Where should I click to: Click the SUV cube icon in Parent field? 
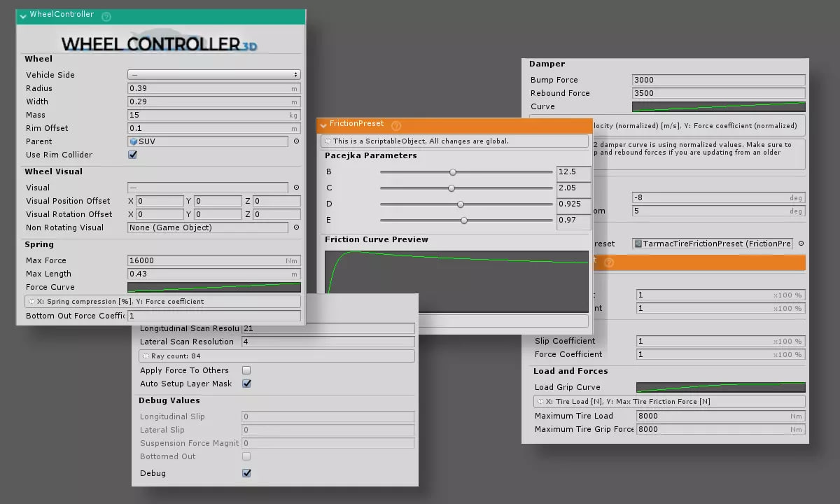click(x=134, y=141)
